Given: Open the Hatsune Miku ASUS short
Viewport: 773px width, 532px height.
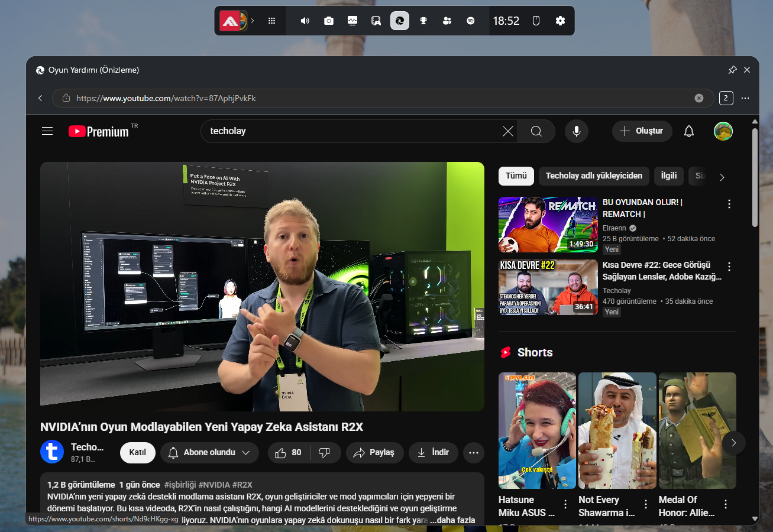Looking at the screenshot, I should point(537,430).
